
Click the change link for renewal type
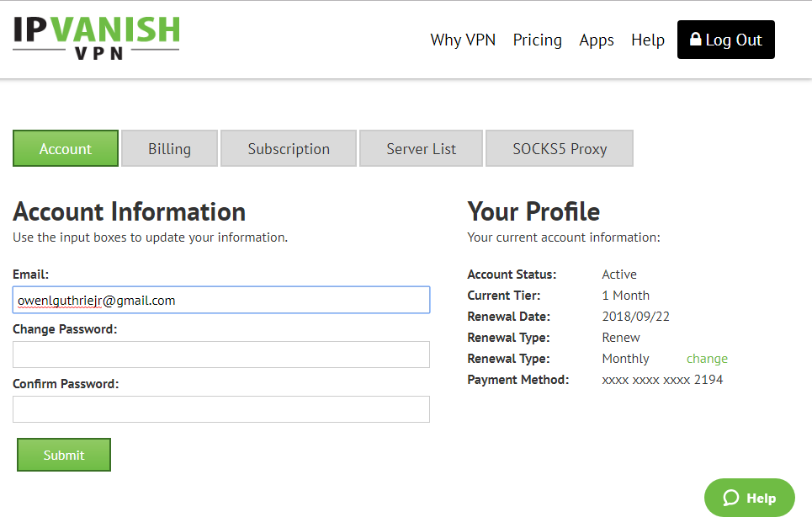(x=707, y=359)
